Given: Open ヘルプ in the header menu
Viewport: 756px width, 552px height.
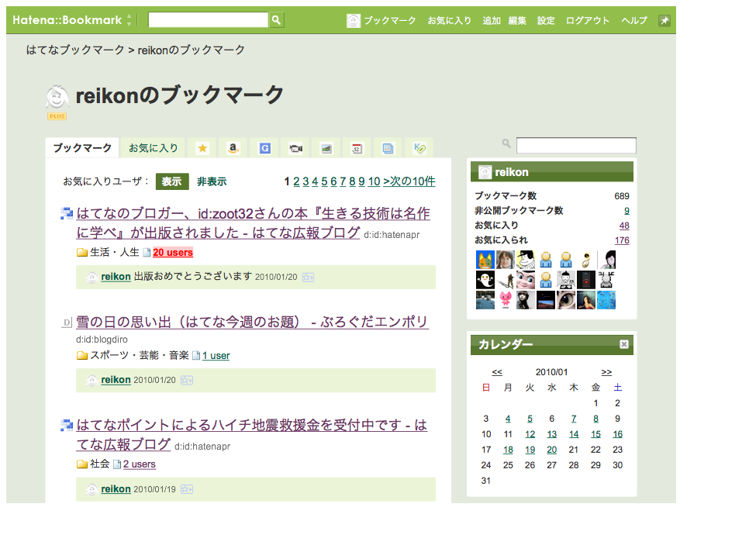Looking at the screenshot, I should pyautogui.click(x=634, y=20).
